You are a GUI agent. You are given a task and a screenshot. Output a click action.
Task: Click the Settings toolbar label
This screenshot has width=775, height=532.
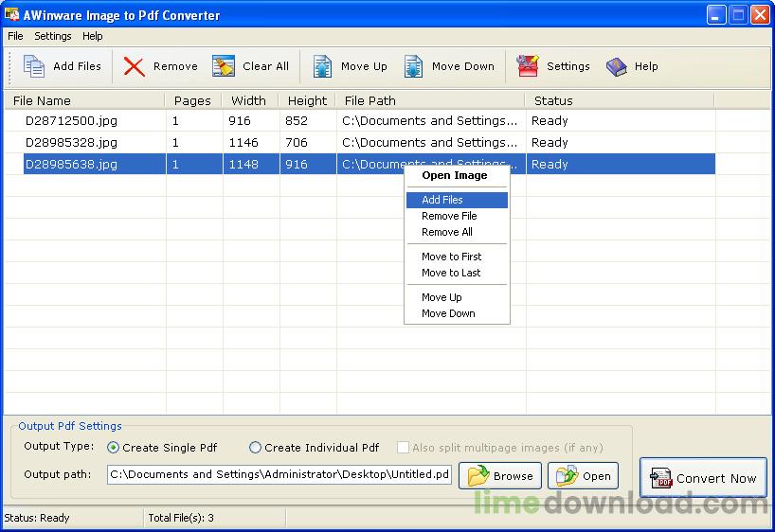point(568,66)
